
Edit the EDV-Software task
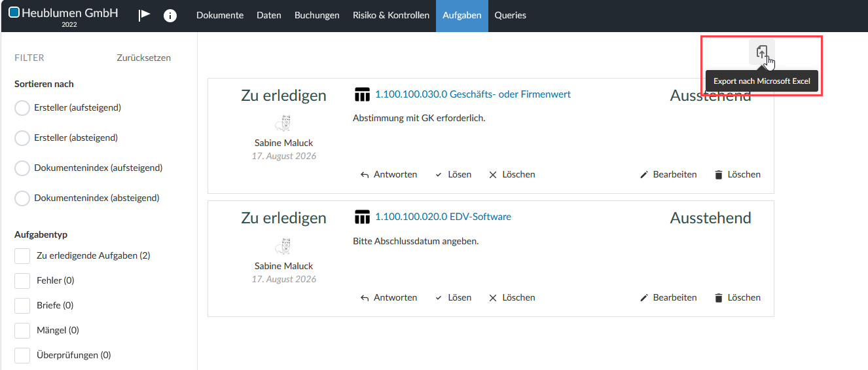point(668,297)
